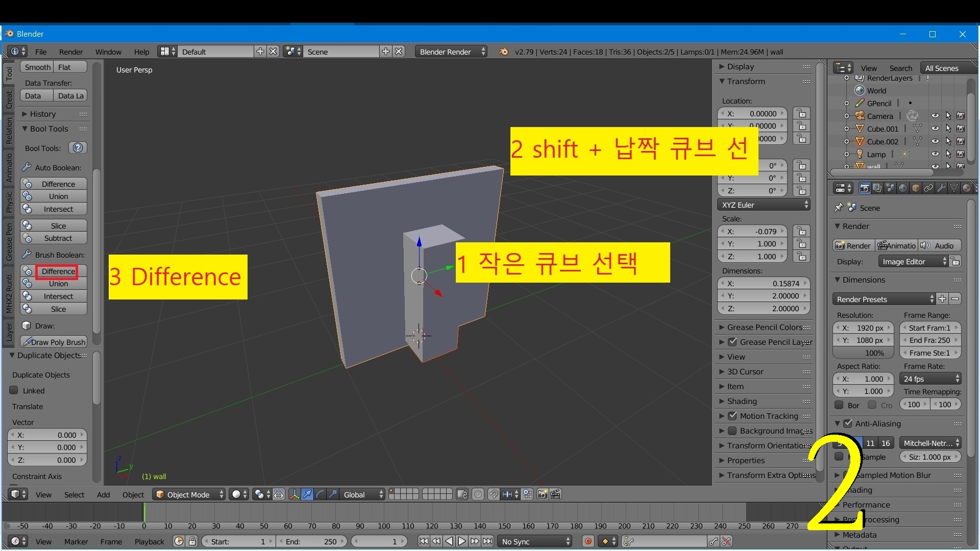Open the Playback menu in timeline
Screen dimensions: 980x551
click(x=150, y=541)
